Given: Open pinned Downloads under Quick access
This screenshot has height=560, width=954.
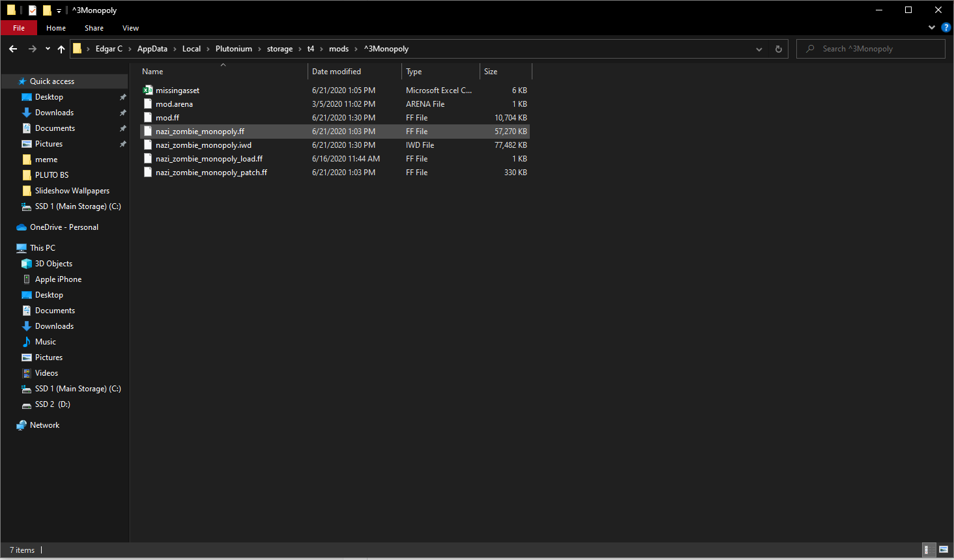Looking at the screenshot, I should [x=54, y=113].
